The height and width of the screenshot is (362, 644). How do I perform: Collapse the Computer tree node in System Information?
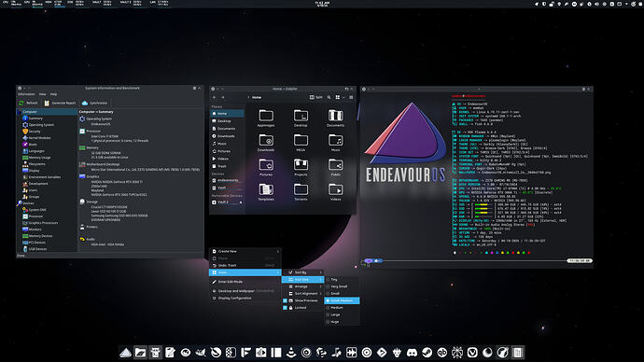19,112
